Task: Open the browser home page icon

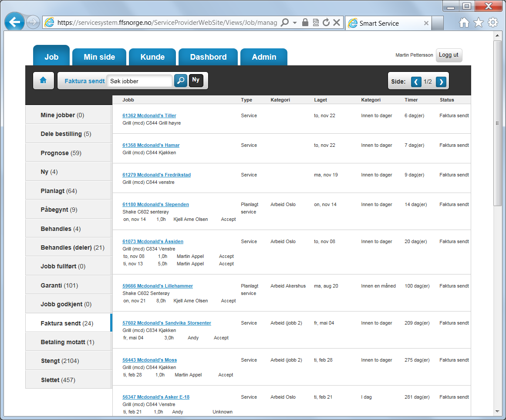Action: [x=464, y=23]
